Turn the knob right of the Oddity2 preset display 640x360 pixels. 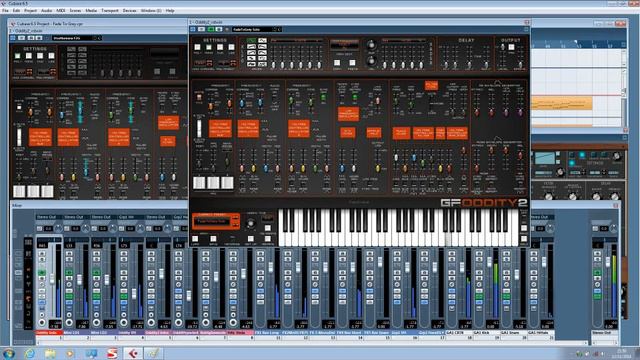tap(251, 223)
